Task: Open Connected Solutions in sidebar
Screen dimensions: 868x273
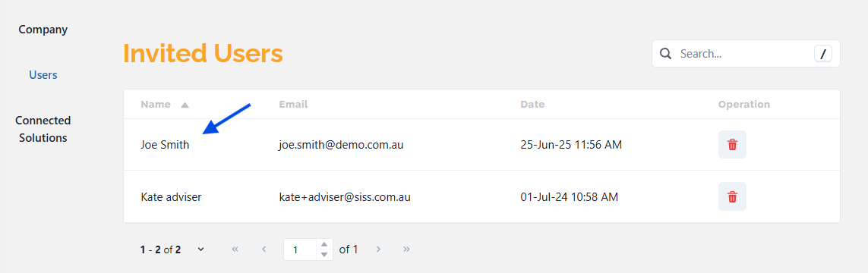Action: [43, 129]
